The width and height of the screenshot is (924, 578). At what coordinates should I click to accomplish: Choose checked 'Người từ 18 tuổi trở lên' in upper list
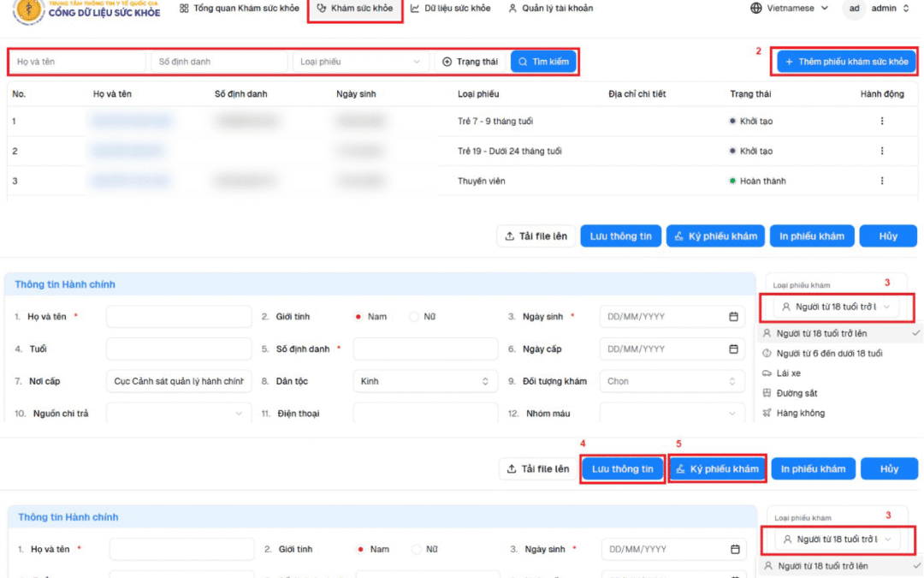coord(839,333)
